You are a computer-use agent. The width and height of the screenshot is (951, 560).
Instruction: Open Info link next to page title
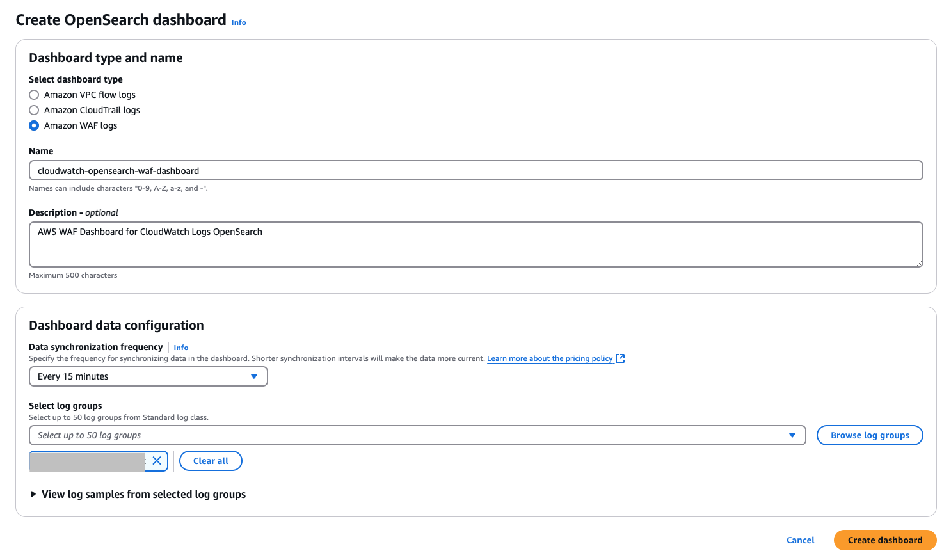pyautogui.click(x=239, y=22)
